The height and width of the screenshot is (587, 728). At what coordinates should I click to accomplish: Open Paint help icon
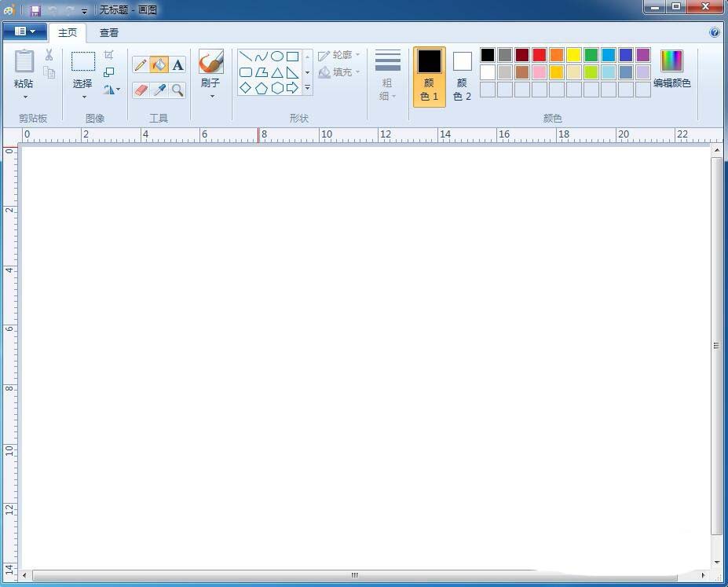coord(715,32)
